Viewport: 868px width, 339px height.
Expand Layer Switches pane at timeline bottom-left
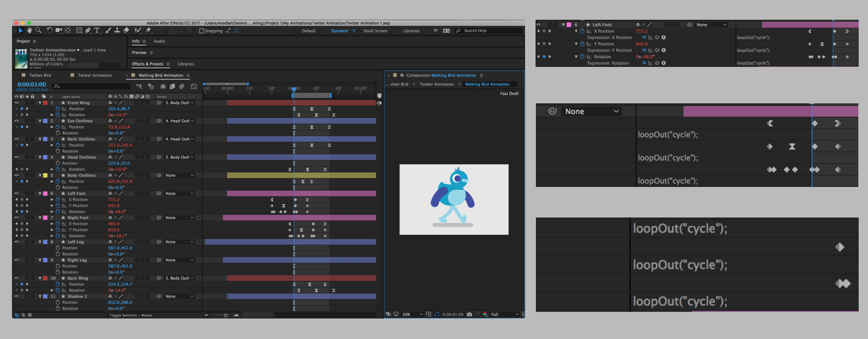pyautogui.click(x=16, y=315)
